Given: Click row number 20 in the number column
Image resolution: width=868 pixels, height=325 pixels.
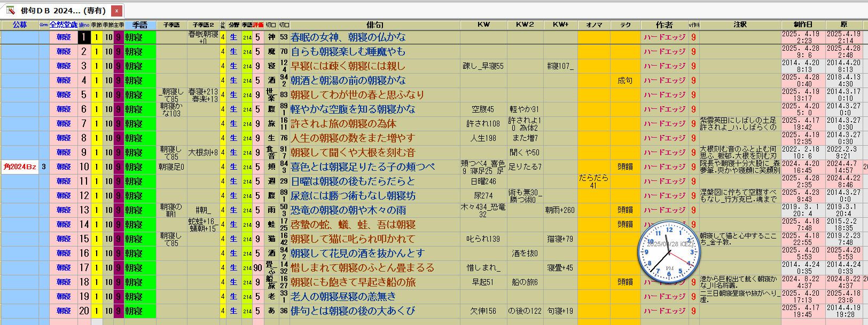Looking at the screenshot, I should [84, 311].
